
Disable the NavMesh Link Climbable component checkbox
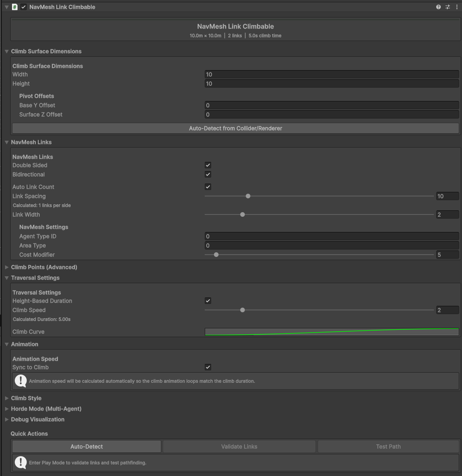click(x=24, y=7)
